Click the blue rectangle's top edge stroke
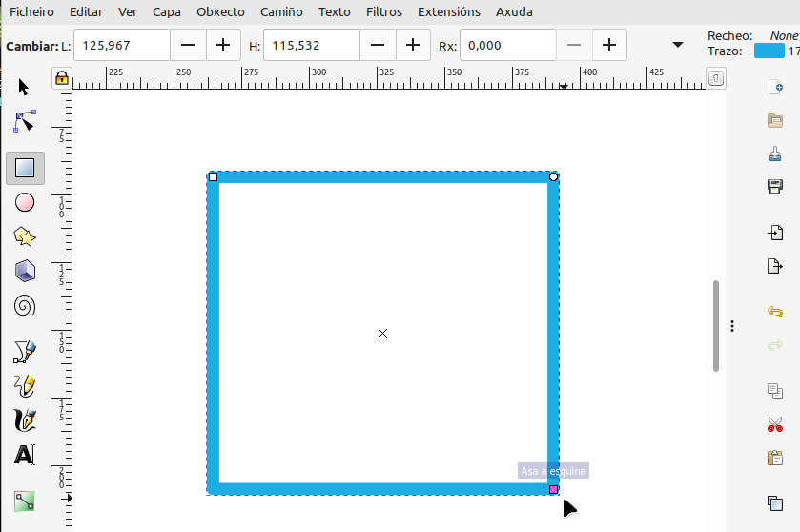 (382, 177)
